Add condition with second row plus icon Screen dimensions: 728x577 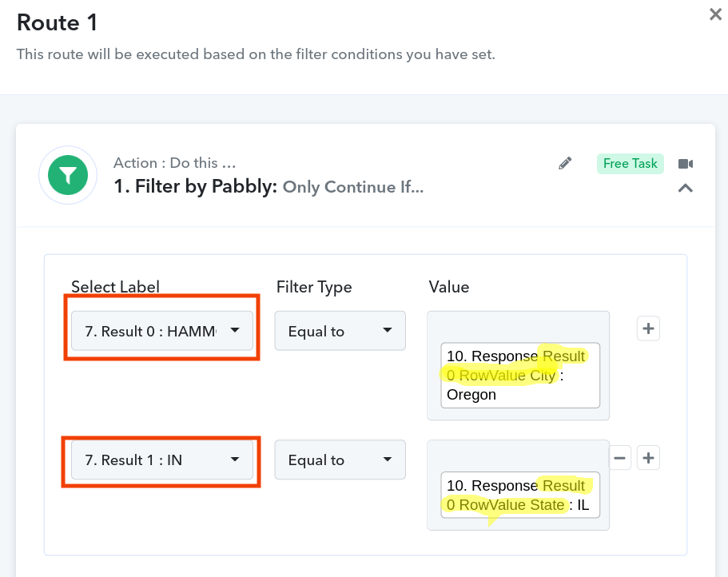[x=648, y=458]
